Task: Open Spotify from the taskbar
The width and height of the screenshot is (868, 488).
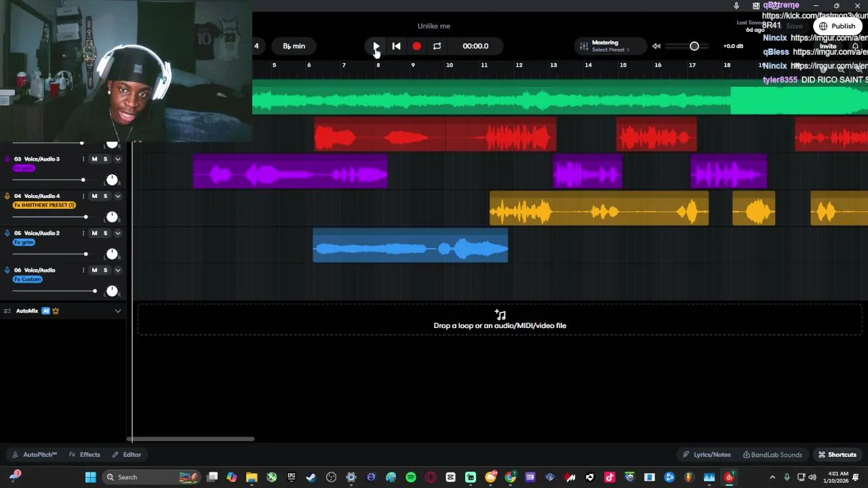Action: click(411, 477)
